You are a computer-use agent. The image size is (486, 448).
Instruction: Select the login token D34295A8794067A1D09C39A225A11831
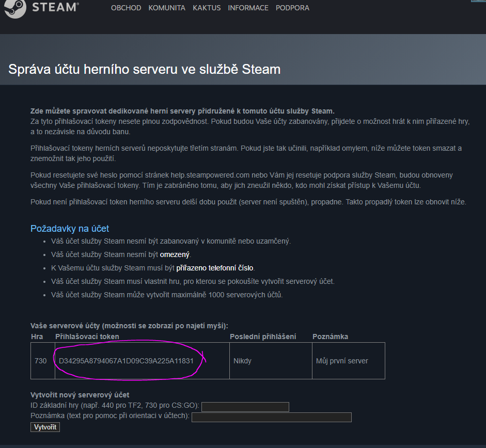pyautogui.click(x=126, y=361)
